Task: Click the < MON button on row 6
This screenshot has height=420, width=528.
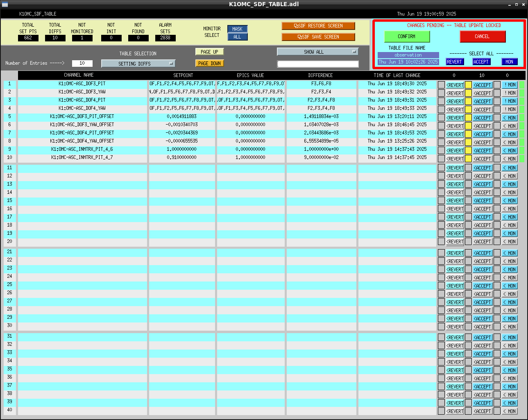Action: (510, 126)
